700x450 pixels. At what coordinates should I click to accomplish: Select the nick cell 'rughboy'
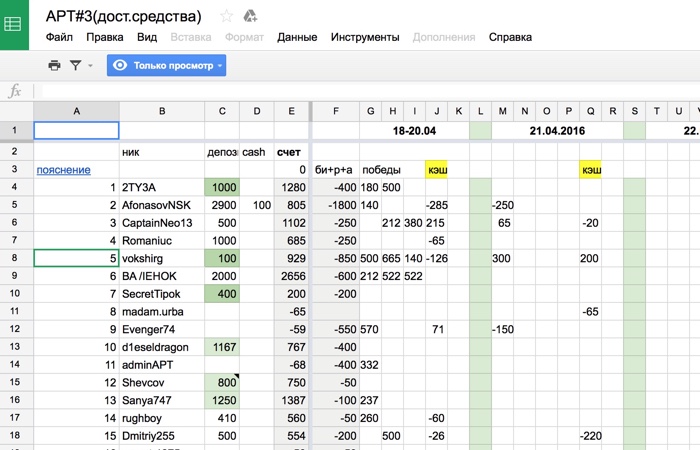pos(162,418)
